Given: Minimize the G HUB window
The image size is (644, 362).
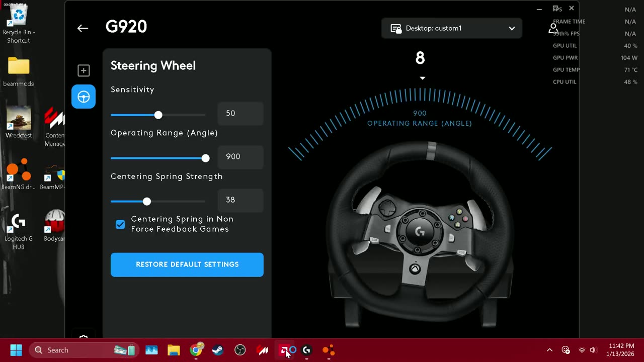Looking at the screenshot, I should pos(539,9).
